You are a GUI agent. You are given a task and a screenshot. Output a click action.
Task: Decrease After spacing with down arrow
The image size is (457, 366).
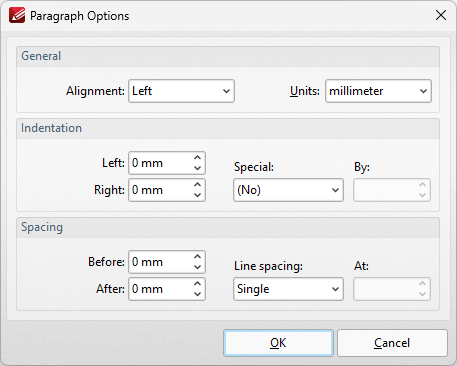(197, 294)
